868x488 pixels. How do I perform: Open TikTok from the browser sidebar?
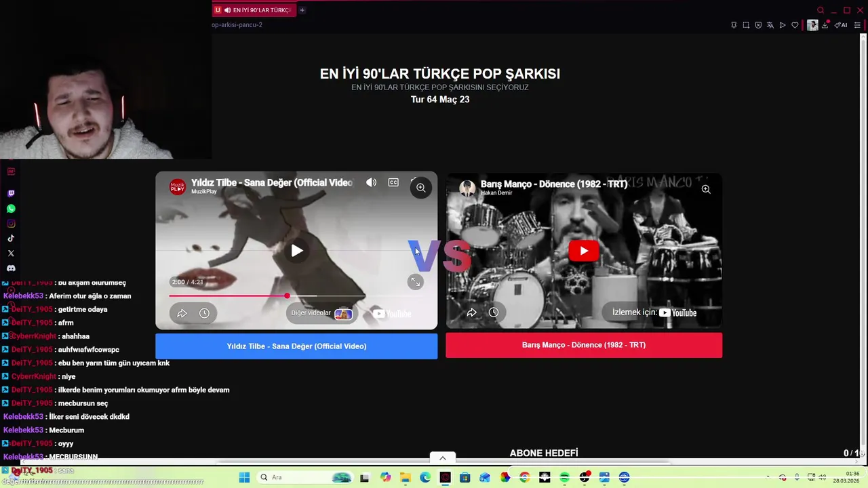tap(11, 239)
